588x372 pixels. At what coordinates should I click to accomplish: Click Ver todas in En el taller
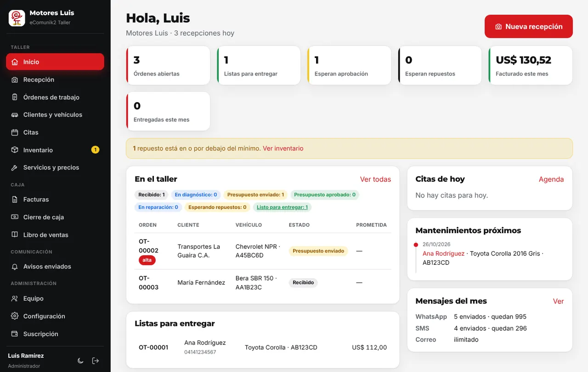click(375, 179)
